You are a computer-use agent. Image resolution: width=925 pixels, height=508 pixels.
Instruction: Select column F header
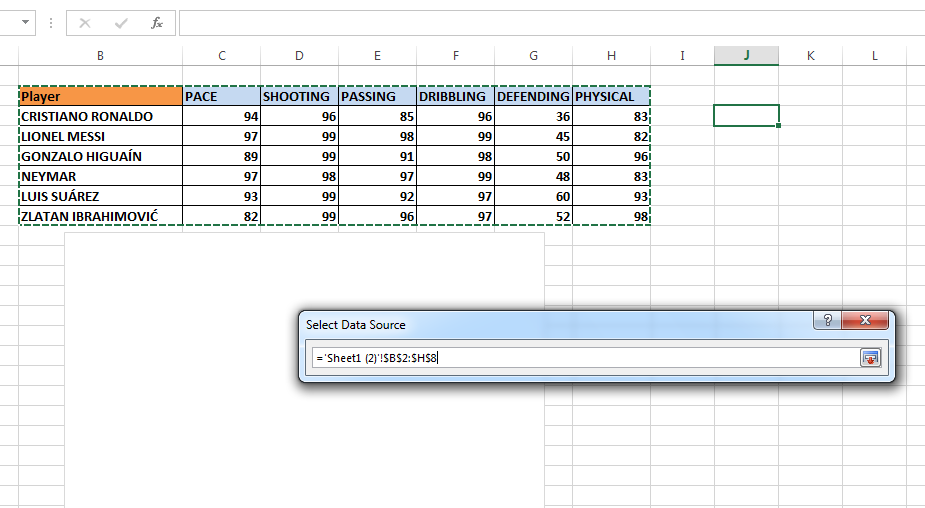pos(455,55)
